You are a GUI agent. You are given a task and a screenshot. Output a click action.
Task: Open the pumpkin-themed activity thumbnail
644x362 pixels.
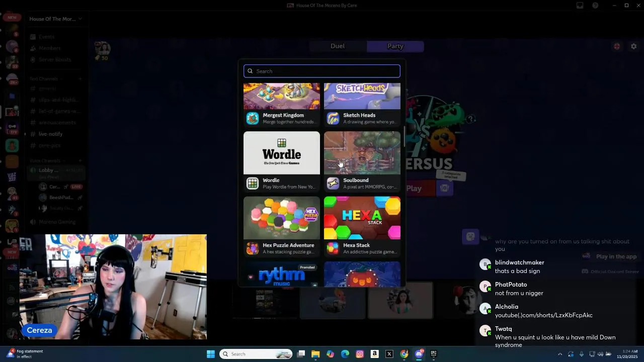[x=362, y=274]
